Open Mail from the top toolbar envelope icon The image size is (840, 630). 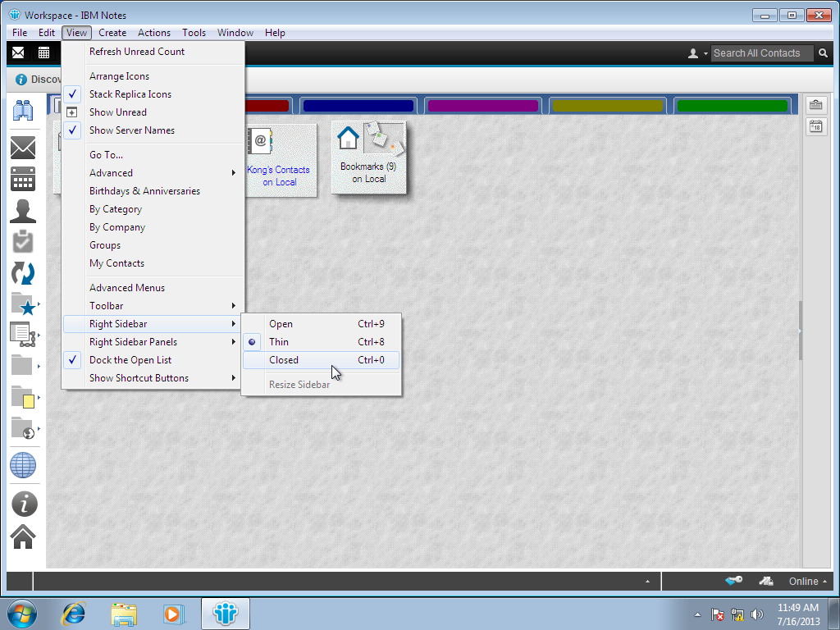(18, 52)
